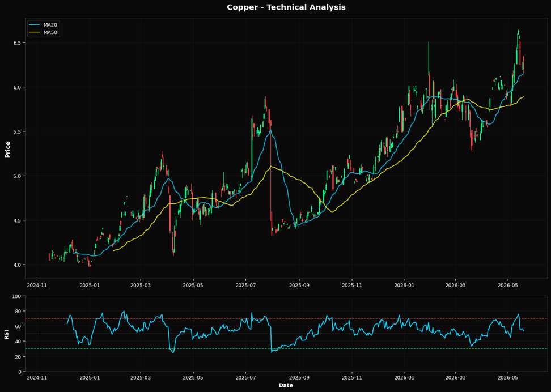Click the "Copper - Technical Analysis" chart title
551x392 pixels.
(x=286, y=7)
